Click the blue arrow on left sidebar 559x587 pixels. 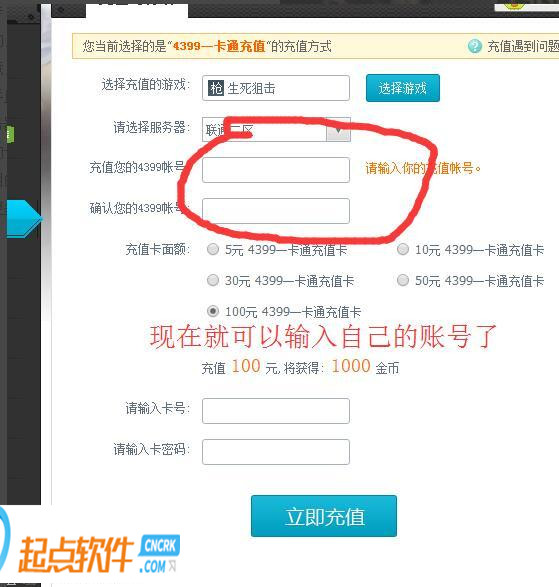point(24,219)
